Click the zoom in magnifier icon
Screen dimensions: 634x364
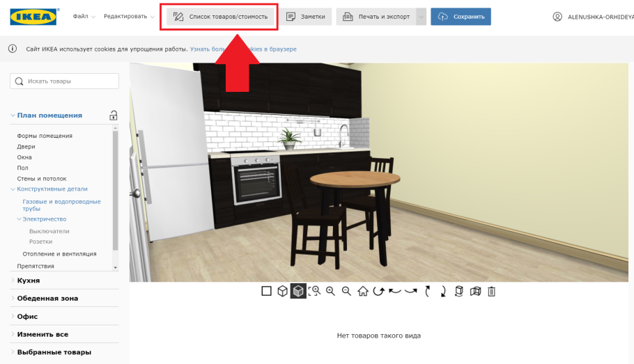(x=330, y=292)
